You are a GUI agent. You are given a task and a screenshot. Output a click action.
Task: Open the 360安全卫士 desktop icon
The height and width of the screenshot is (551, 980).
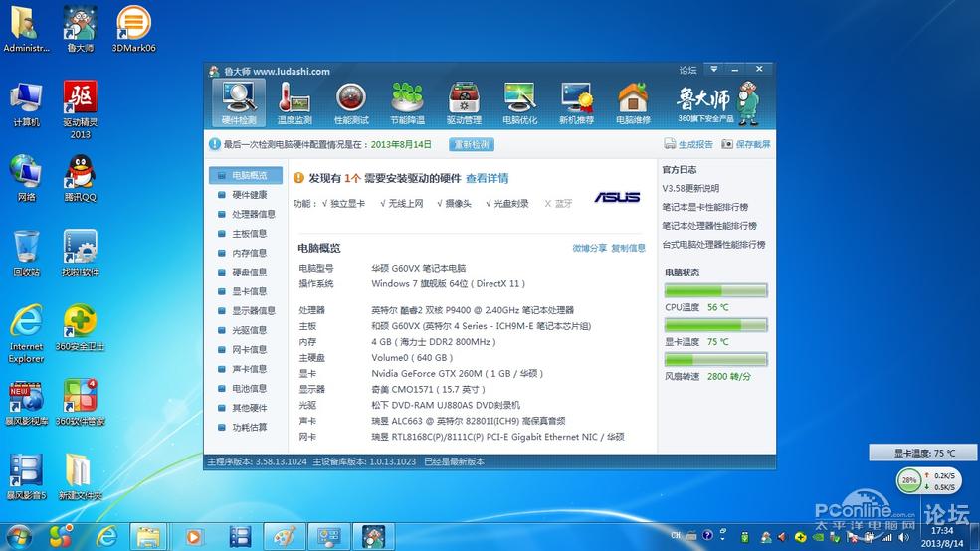pyautogui.click(x=80, y=328)
